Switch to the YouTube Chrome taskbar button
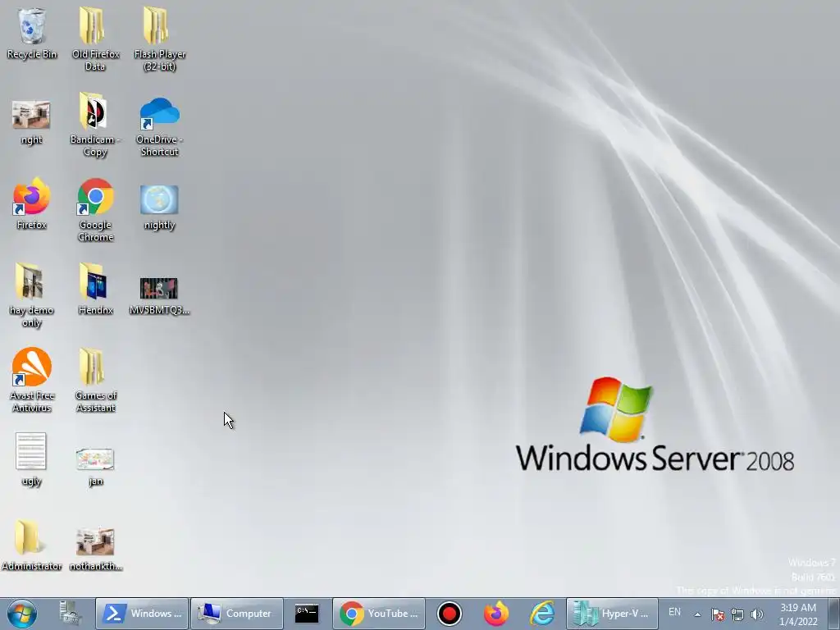The image size is (840, 630). [379, 614]
